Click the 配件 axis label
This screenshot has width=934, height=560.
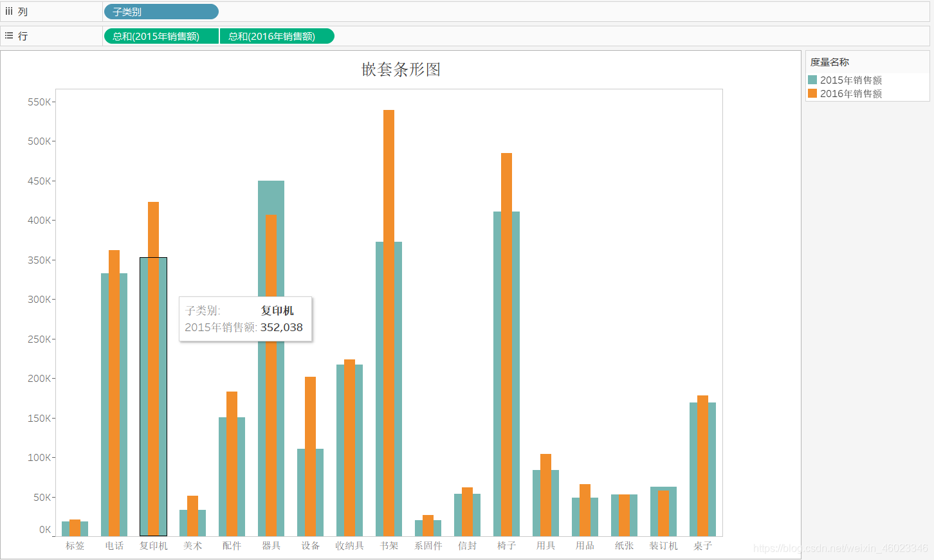point(232,546)
